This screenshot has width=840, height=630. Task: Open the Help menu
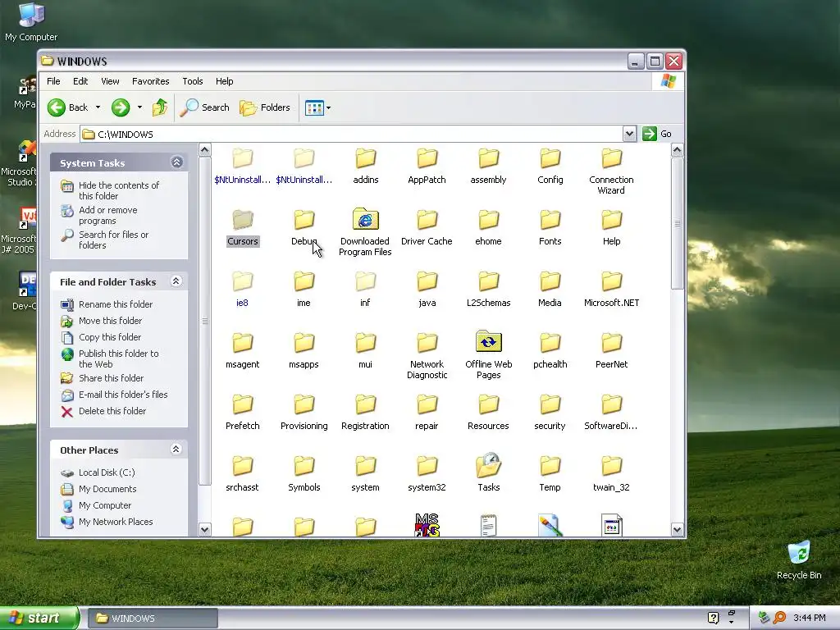coord(225,81)
